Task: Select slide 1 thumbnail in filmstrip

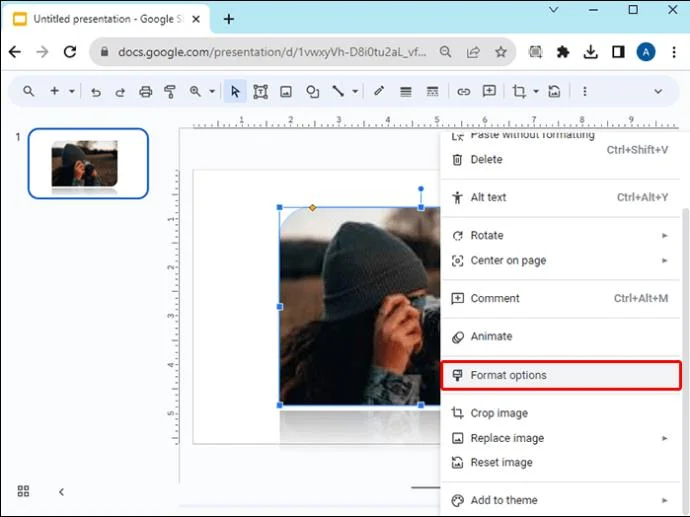Action: tap(87, 163)
